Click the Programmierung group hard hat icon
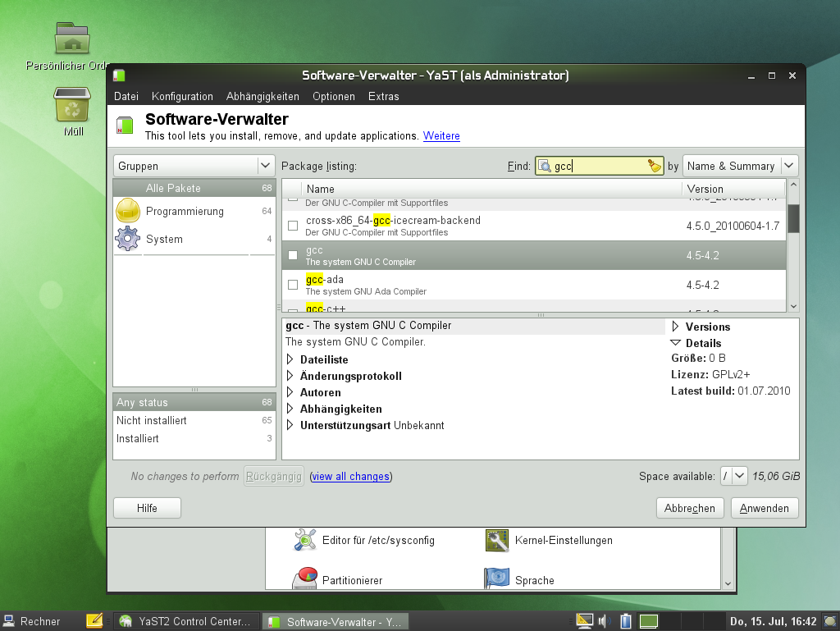Viewport: 840px width, 631px height. [129, 211]
